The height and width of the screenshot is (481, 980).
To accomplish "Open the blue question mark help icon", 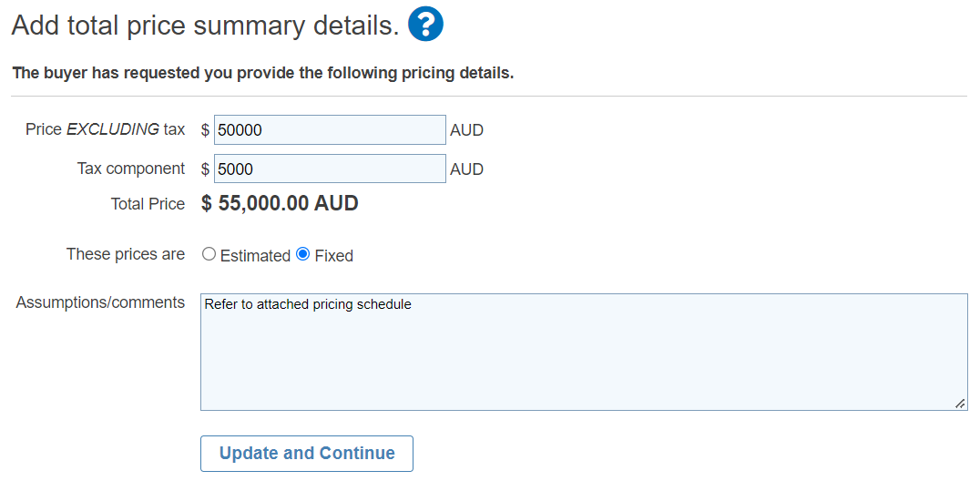I will coord(425,25).
